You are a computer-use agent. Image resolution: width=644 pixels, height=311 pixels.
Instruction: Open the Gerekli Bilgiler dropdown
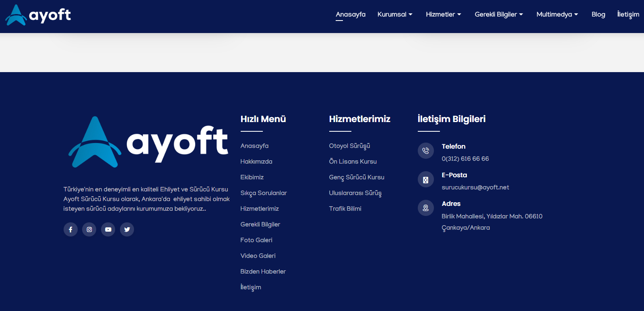click(499, 15)
